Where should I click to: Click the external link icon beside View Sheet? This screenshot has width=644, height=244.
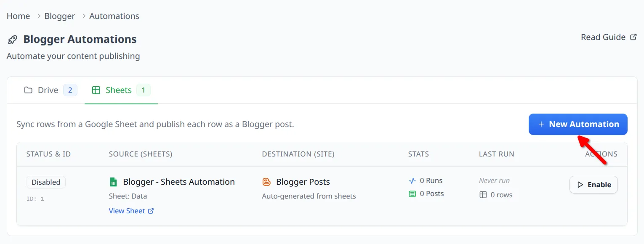coord(151,211)
